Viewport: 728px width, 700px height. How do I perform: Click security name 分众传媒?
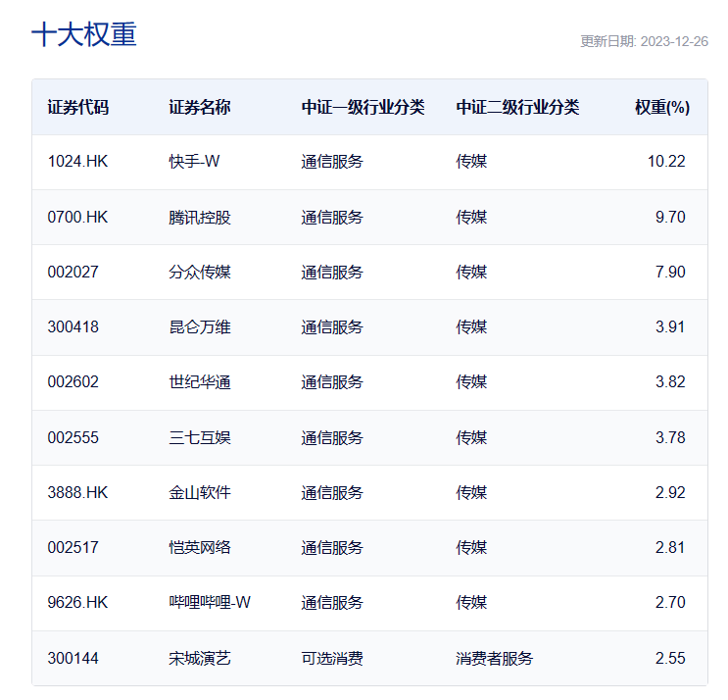tap(200, 272)
